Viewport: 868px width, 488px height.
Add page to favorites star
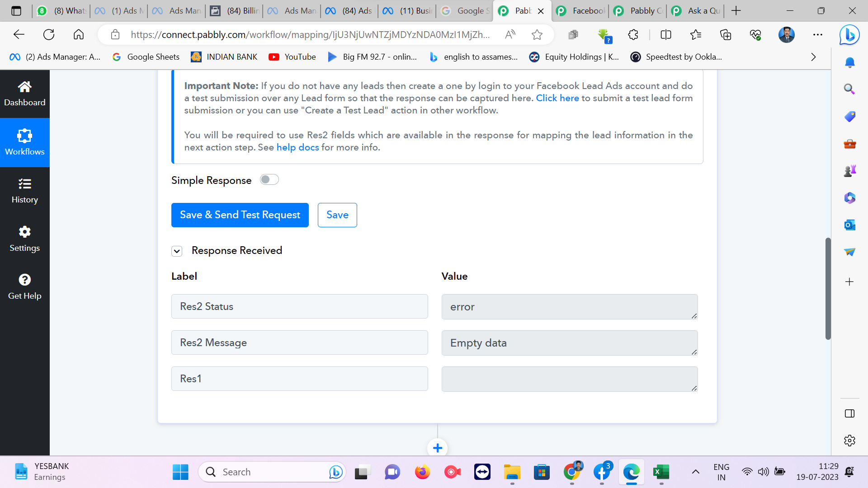(537, 35)
